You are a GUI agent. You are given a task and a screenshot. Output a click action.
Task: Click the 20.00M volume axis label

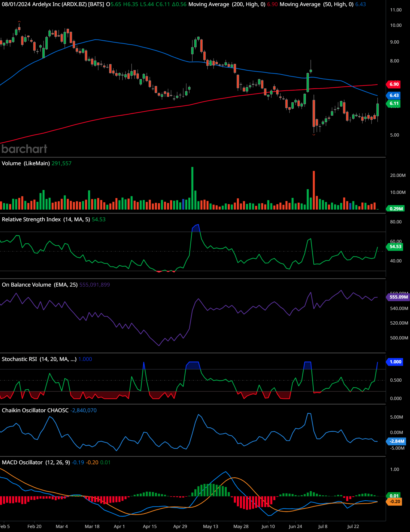click(x=398, y=175)
